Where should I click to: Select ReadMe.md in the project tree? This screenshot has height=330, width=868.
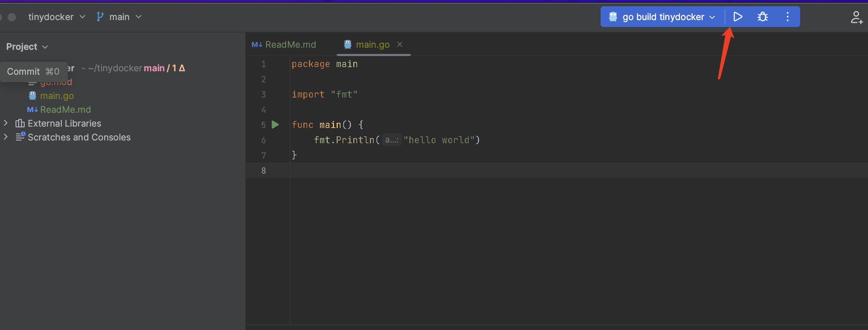click(x=65, y=110)
